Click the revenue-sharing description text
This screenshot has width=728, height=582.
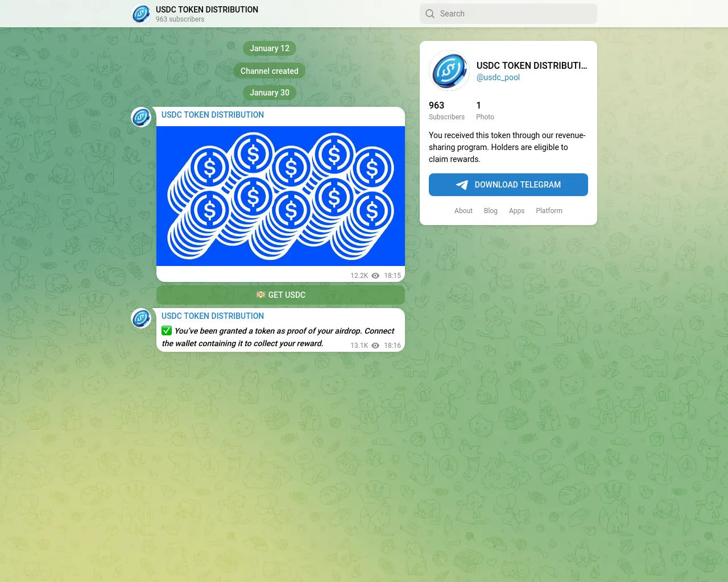coord(507,147)
